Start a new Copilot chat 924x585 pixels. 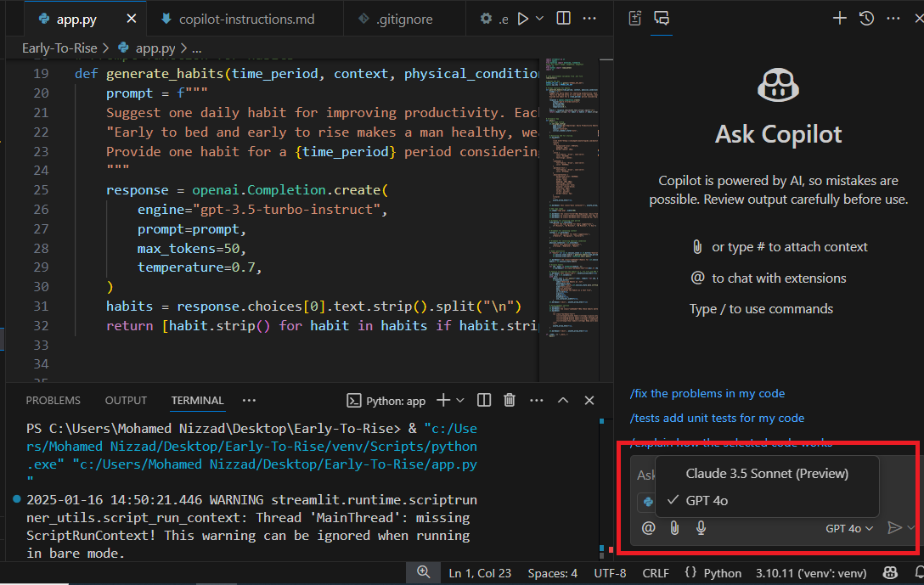(840, 19)
